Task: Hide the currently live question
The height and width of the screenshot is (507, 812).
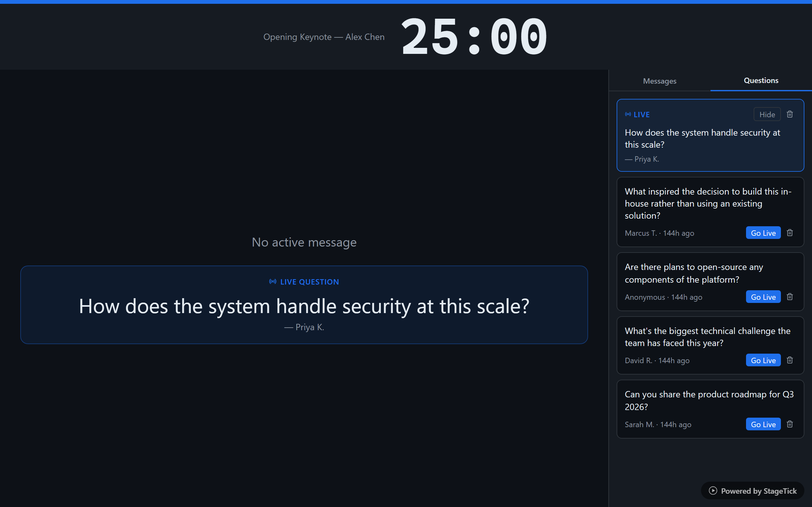Action: click(767, 114)
